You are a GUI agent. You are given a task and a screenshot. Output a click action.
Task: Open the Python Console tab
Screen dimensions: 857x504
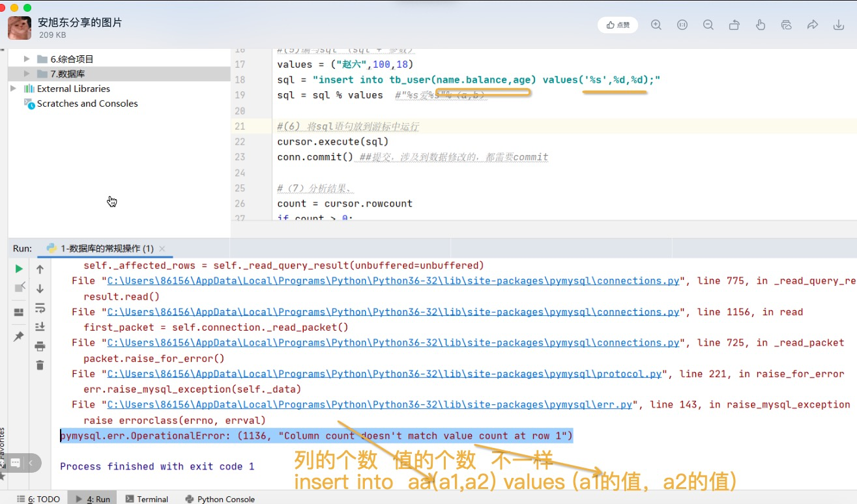[220, 499]
